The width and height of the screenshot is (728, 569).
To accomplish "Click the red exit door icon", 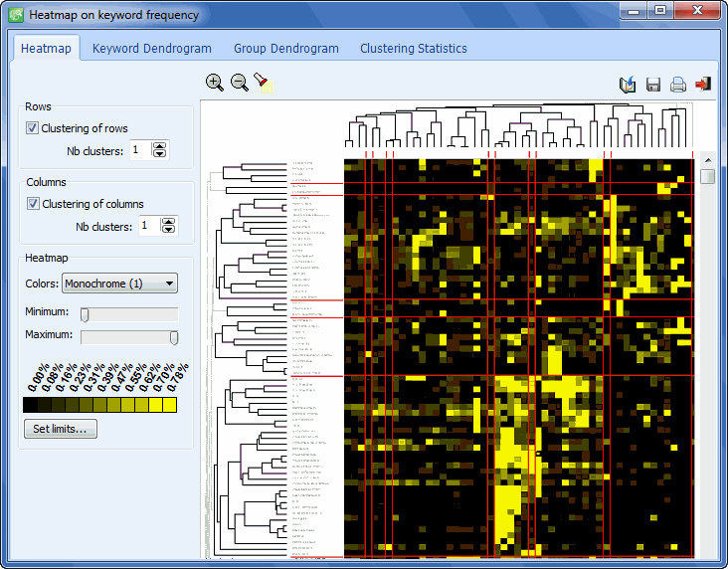I will pyautogui.click(x=703, y=85).
